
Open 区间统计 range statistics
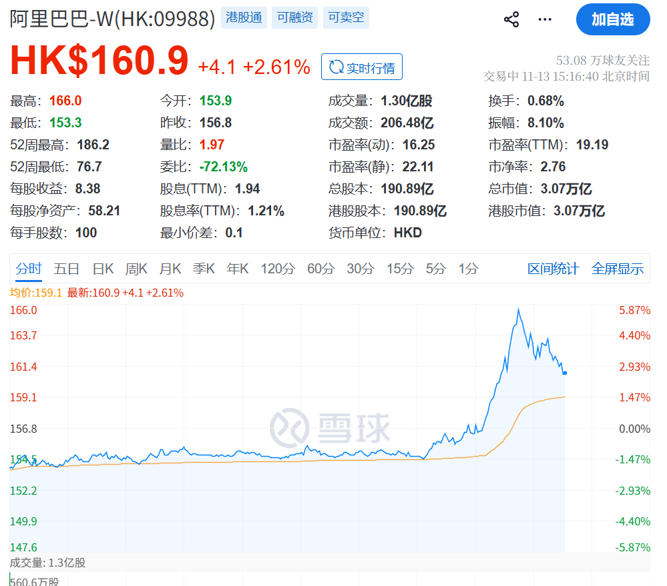point(553,268)
